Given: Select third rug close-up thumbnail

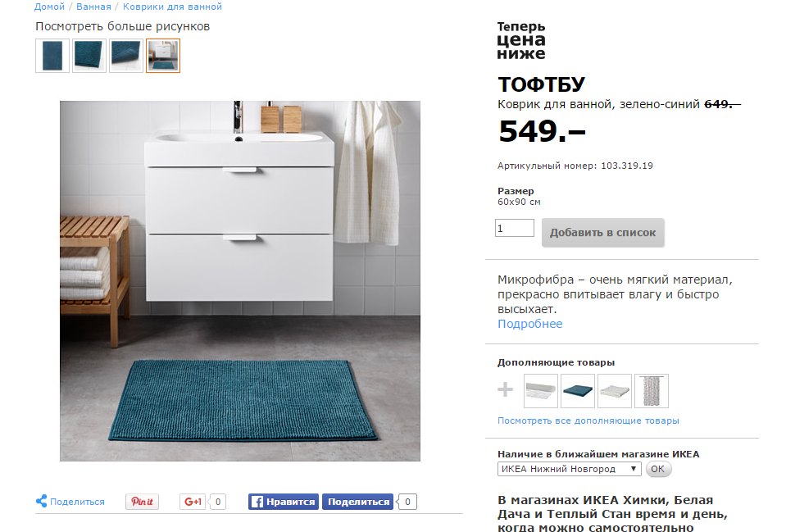Looking at the screenshot, I should [126, 56].
